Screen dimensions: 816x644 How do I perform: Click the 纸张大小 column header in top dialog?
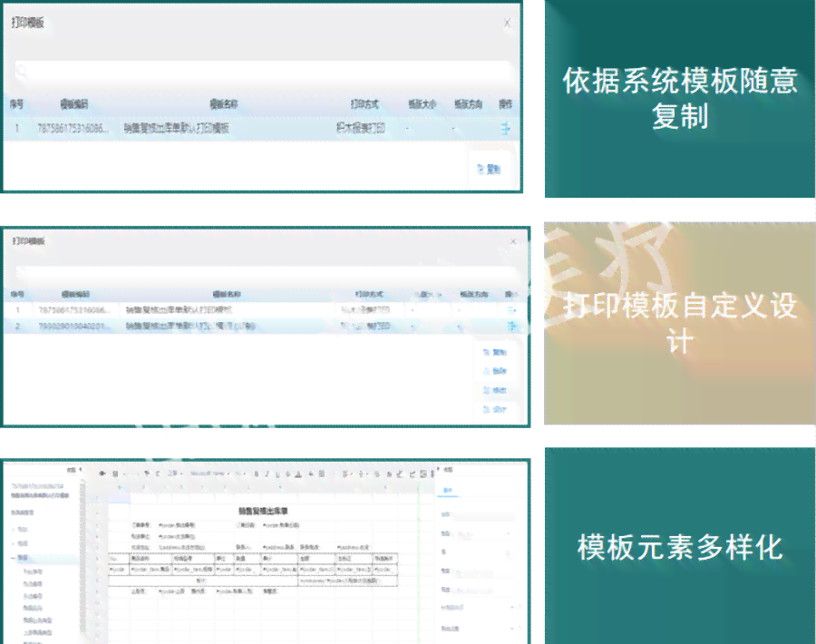(422, 104)
